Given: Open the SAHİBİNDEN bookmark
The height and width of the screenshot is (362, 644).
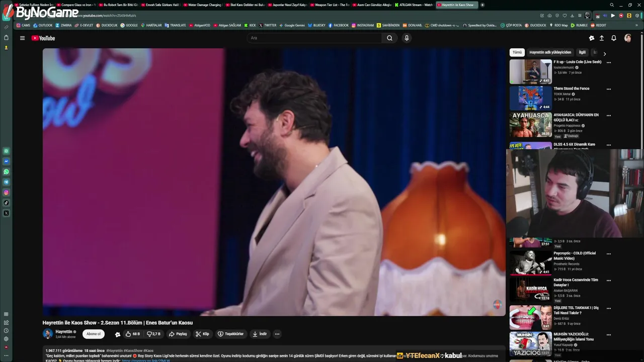Looking at the screenshot, I should pos(387,25).
